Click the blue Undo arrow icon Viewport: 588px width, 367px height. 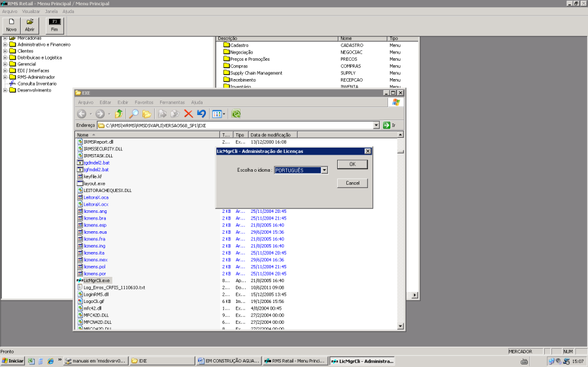pos(201,114)
